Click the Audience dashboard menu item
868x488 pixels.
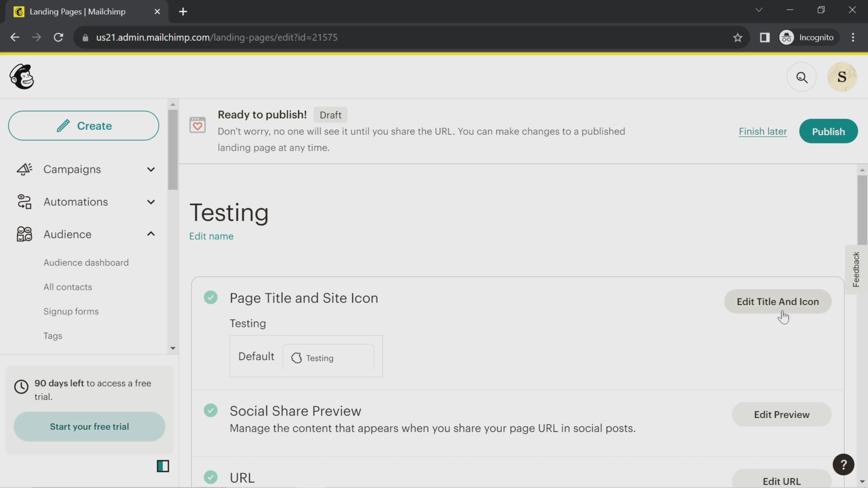(86, 262)
